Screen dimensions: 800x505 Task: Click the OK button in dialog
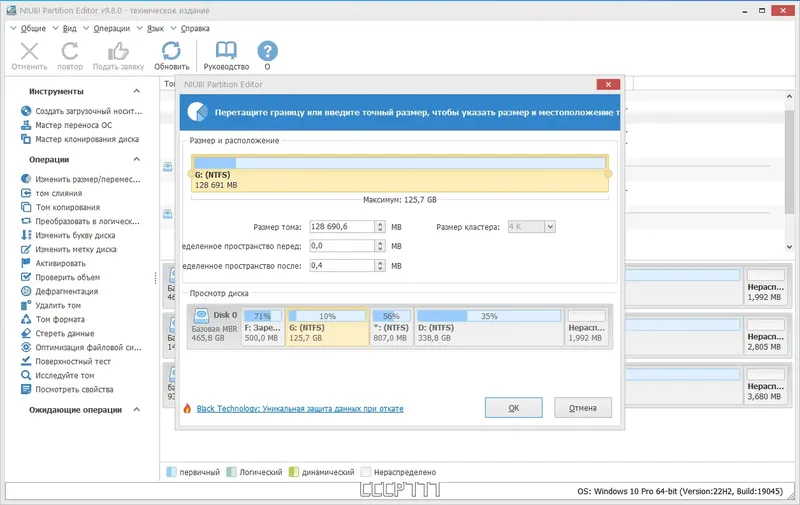click(x=514, y=408)
